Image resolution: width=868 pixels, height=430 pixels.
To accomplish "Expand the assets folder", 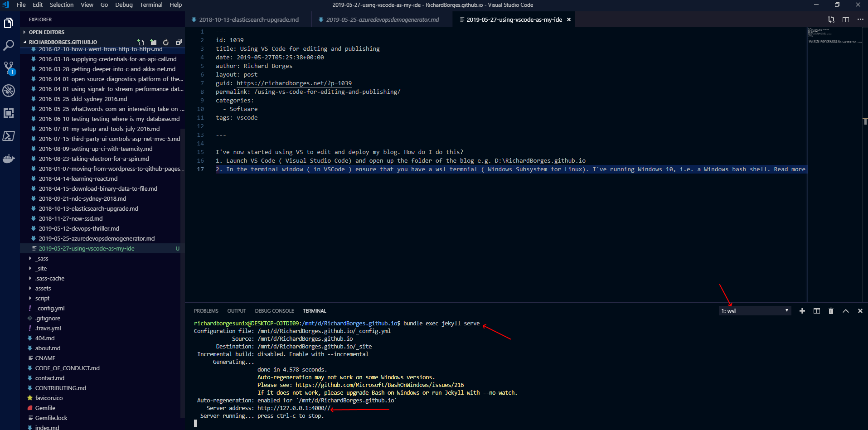I will coord(43,288).
